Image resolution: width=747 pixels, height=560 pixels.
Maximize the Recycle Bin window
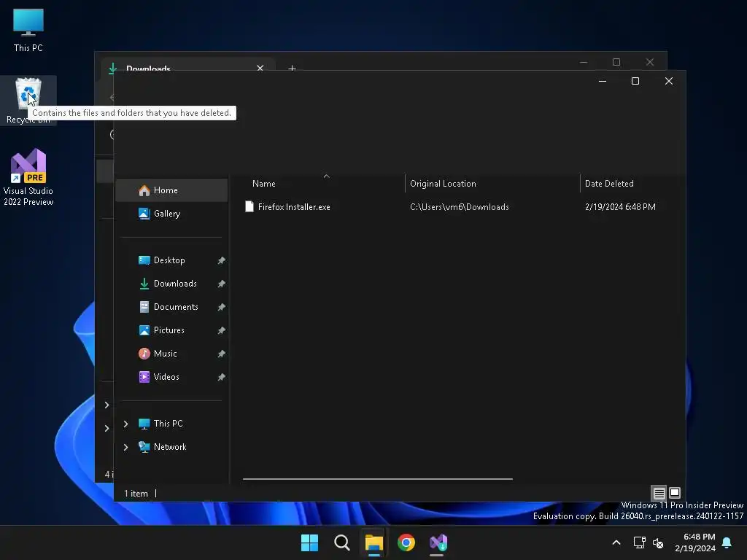635,81
